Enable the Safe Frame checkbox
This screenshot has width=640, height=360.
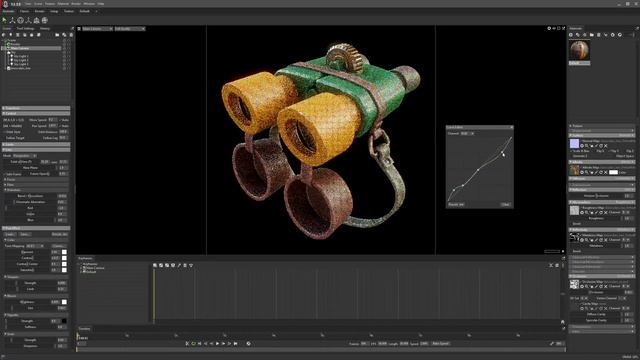4,174
